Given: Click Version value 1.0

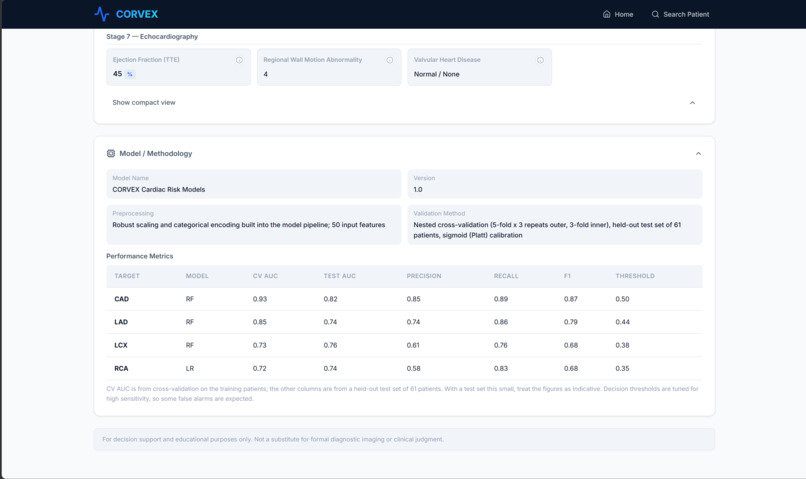Looking at the screenshot, I should [418, 189].
